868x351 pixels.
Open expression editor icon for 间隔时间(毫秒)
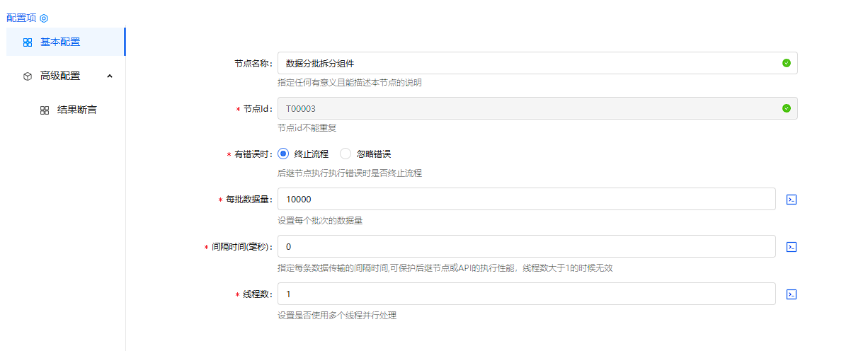click(792, 247)
